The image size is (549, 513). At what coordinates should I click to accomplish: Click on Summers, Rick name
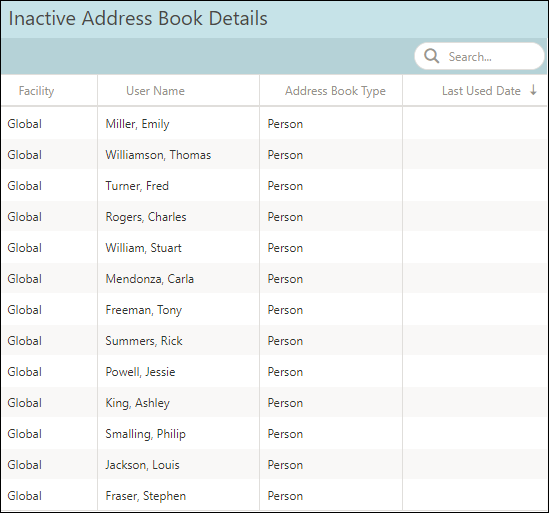(144, 341)
